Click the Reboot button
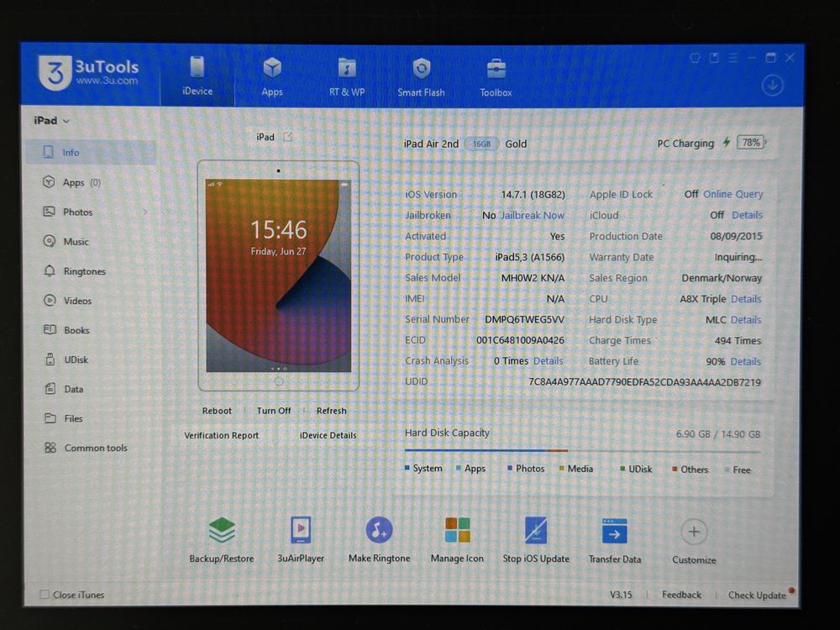Screen dimensions: 840x630 [x=217, y=411]
